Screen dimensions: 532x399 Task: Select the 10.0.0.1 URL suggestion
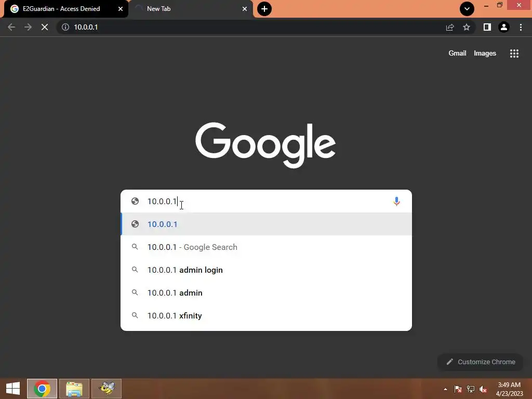tap(266, 224)
